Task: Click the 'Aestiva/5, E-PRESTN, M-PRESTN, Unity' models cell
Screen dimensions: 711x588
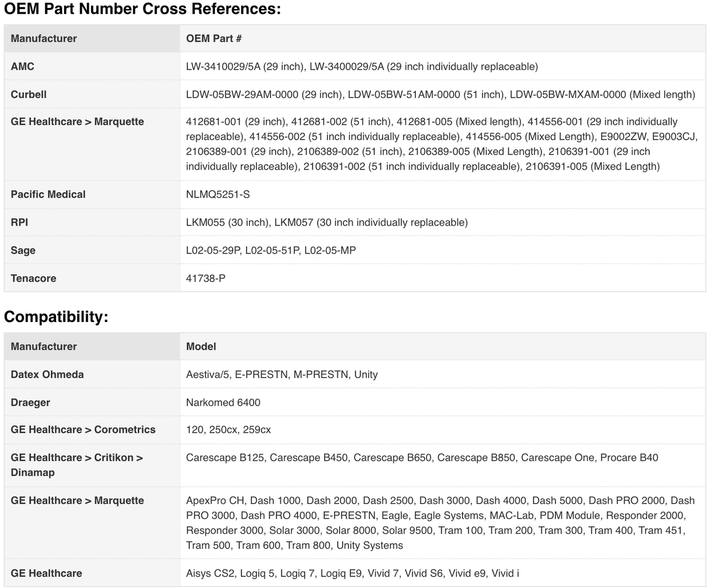Action: click(442, 374)
